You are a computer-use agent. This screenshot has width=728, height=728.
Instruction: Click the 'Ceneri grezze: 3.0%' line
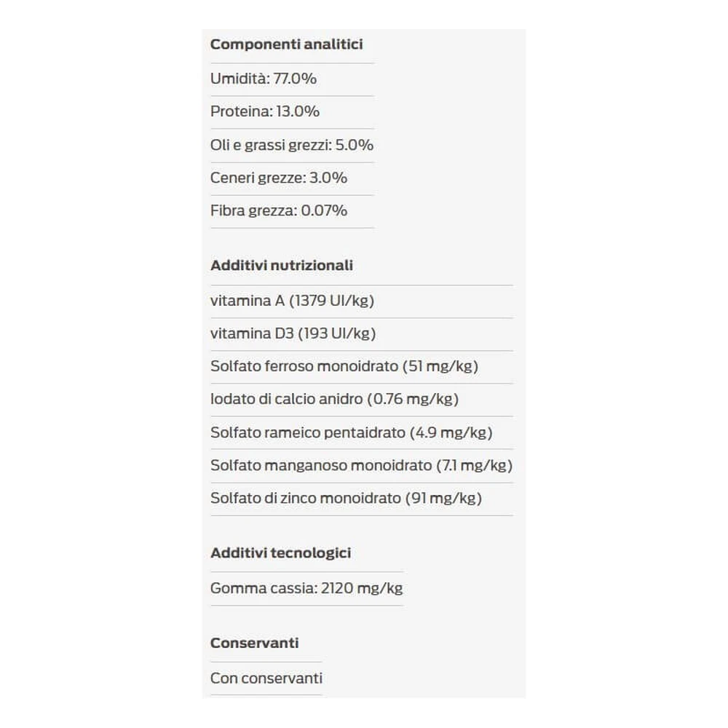click(x=279, y=178)
